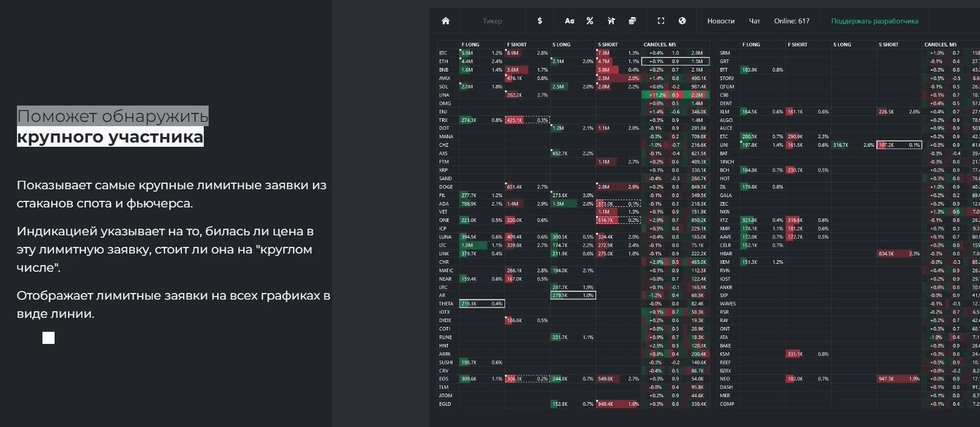The width and height of the screenshot is (980, 427).
Task: Click the Поддержать разработчика link
Action: (874, 21)
